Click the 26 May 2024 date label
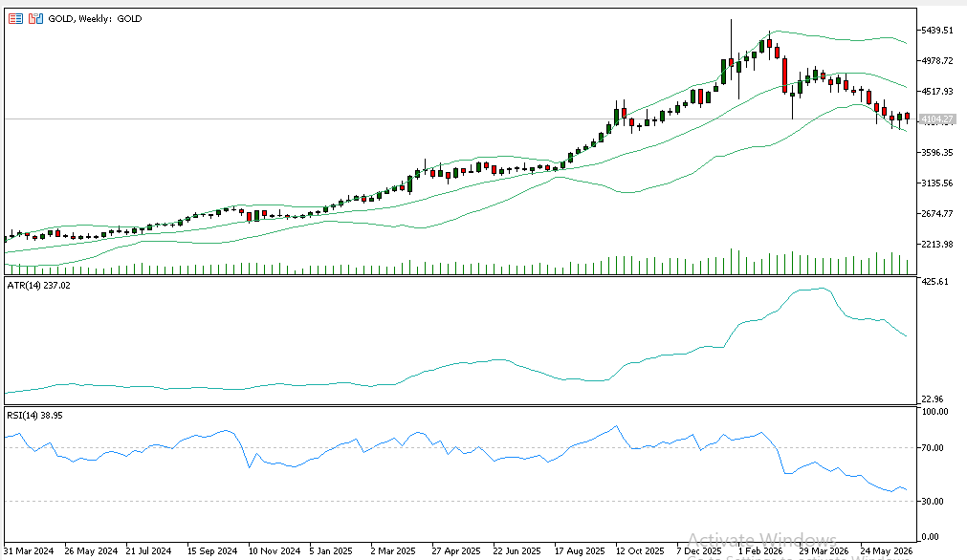The image size is (967, 560). (x=91, y=550)
